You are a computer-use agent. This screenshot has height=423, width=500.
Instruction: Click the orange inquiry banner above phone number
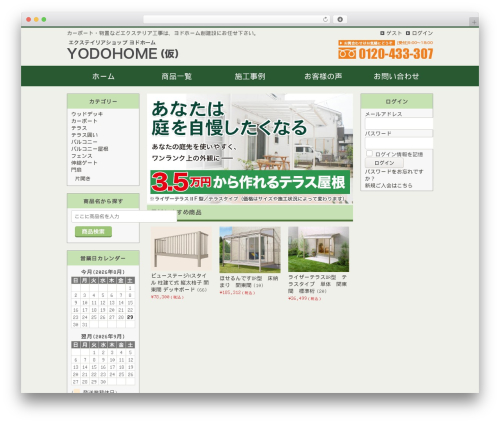(x=366, y=43)
